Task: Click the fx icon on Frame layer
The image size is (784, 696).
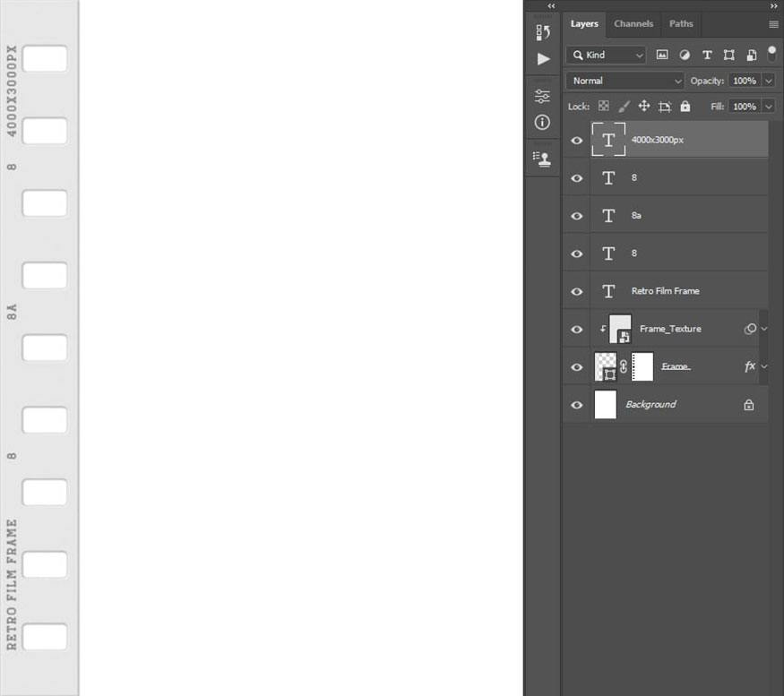Action: (x=749, y=366)
